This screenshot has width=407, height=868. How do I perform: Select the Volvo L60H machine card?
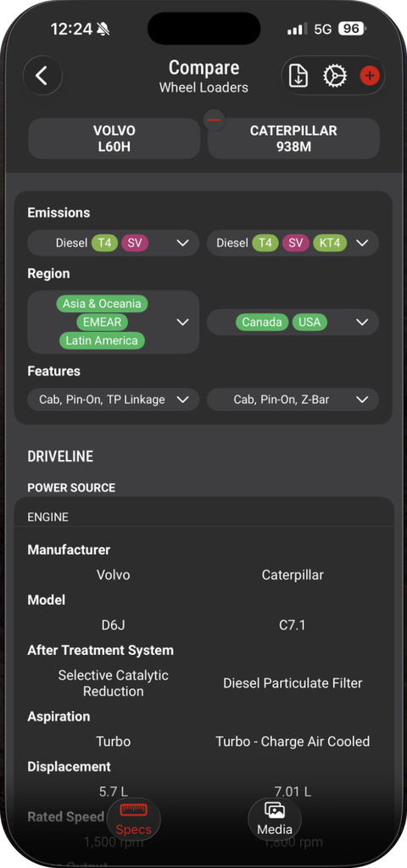114,138
